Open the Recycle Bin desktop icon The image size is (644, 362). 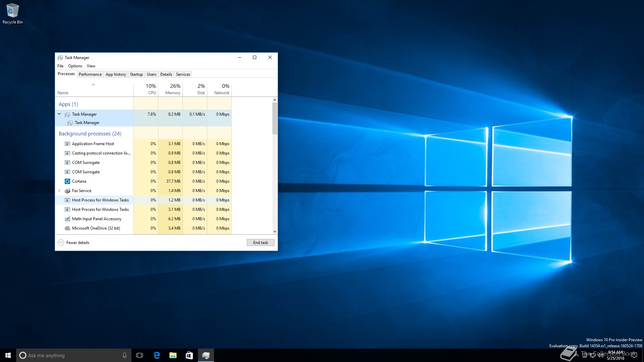[12, 14]
